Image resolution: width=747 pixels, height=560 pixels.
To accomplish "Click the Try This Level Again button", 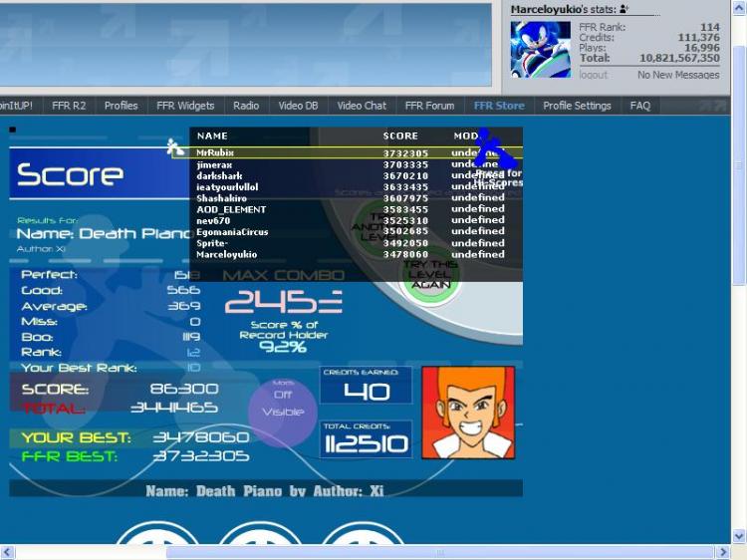I will pos(430,274).
